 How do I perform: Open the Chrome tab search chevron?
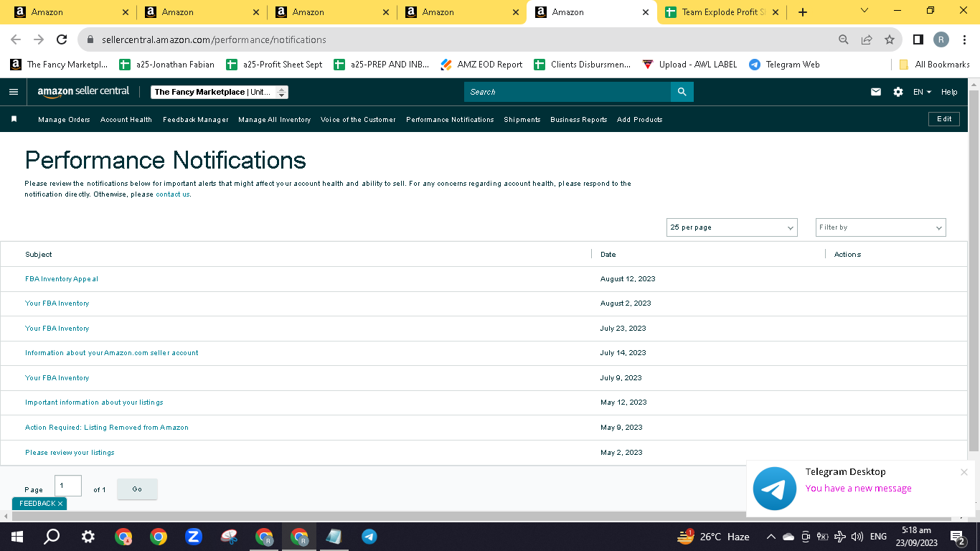pyautogui.click(x=864, y=11)
